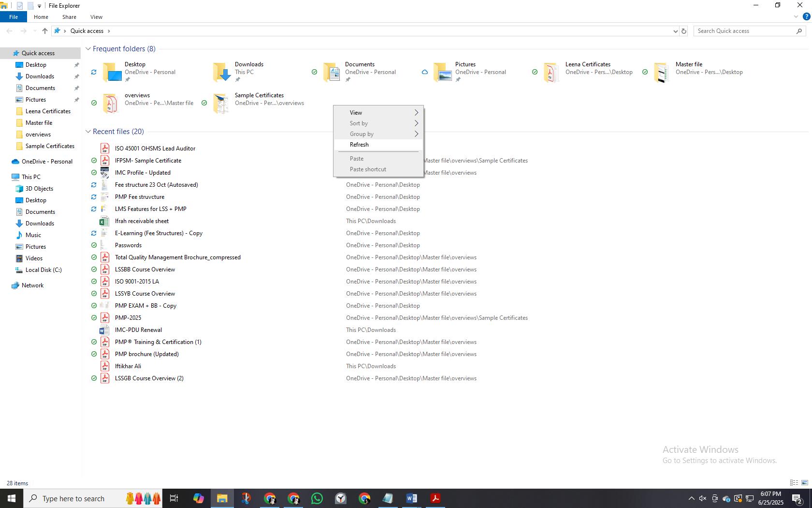
Task: Select Iftikhar Ali file
Action: [128, 366]
